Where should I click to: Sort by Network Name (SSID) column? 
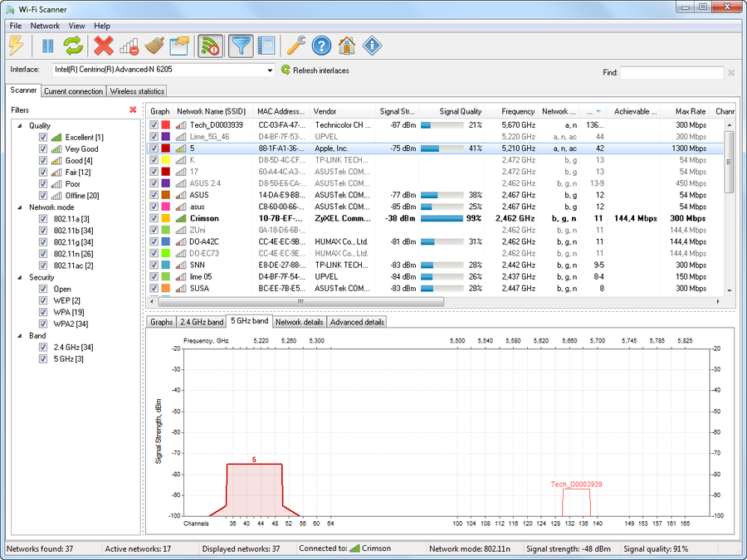212,111
